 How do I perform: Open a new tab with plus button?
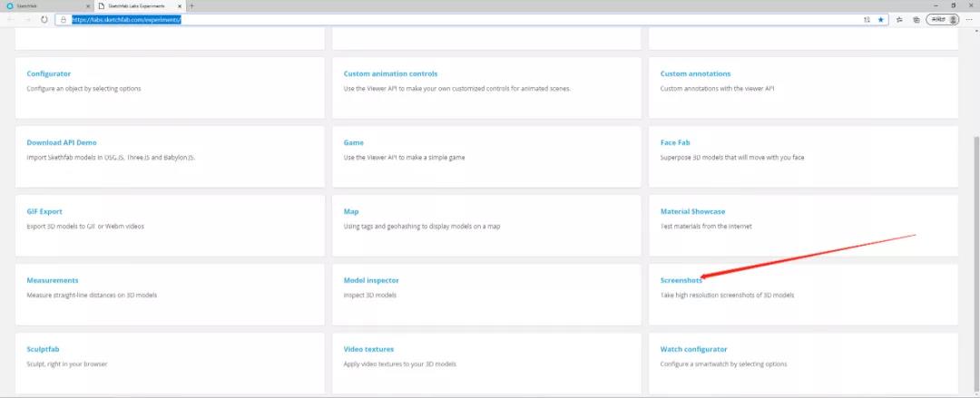191,5
